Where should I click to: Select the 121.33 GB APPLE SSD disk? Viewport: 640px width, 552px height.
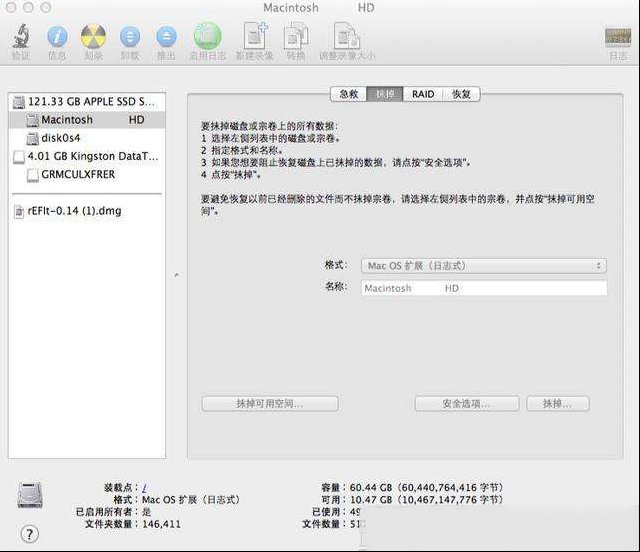coord(87,102)
